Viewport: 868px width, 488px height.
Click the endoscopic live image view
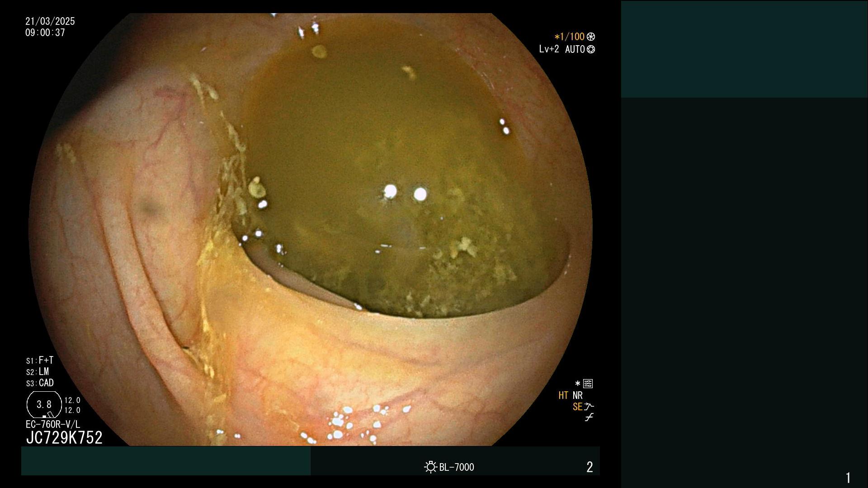point(311,230)
